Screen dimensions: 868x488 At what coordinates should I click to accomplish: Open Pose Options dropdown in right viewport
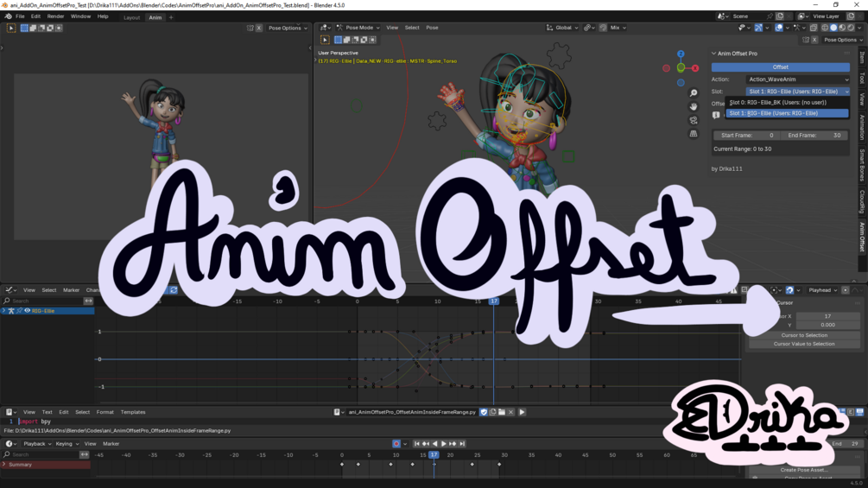tap(843, 40)
